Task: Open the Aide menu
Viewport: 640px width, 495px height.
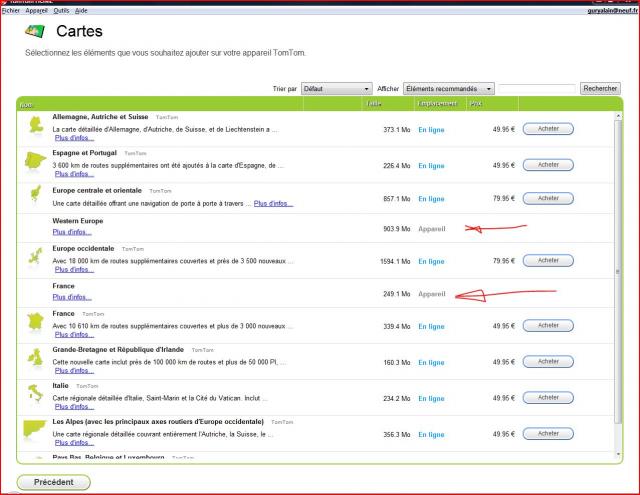Action: click(81, 11)
